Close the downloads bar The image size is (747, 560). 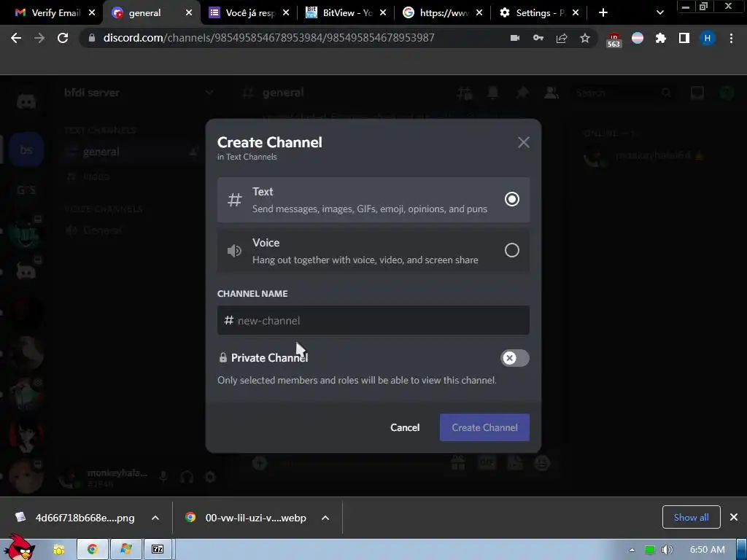coord(734,517)
